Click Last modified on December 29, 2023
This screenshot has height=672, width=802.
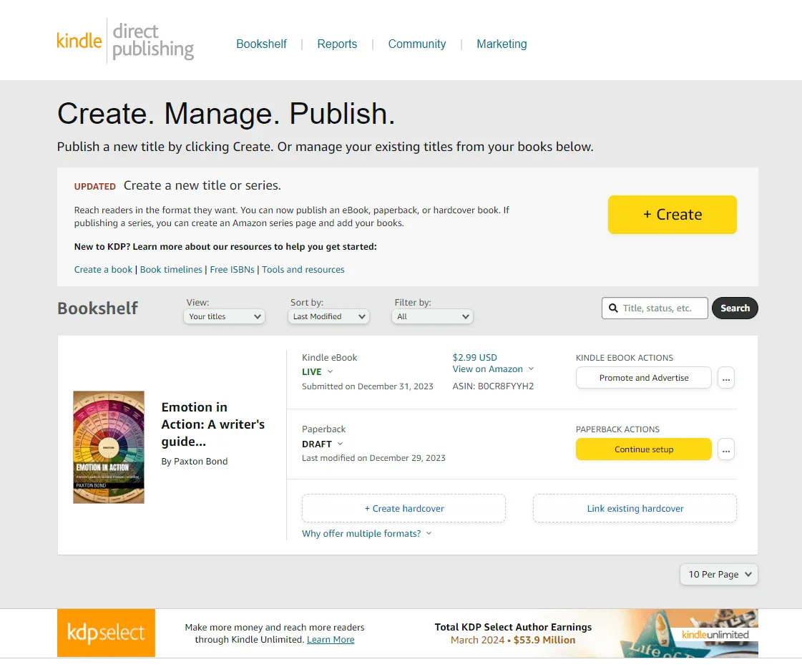coord(373,458)
